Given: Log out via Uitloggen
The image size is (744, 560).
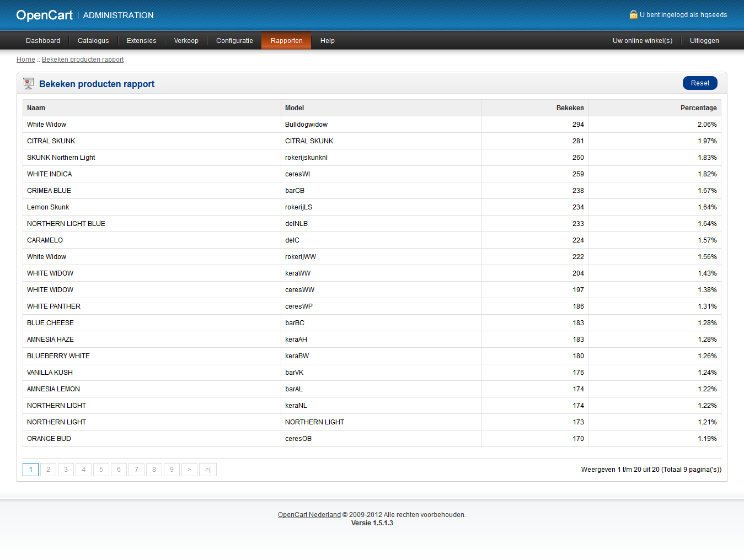Looking at the screenshot, I should pyautogui.click(x=704, y=41).
